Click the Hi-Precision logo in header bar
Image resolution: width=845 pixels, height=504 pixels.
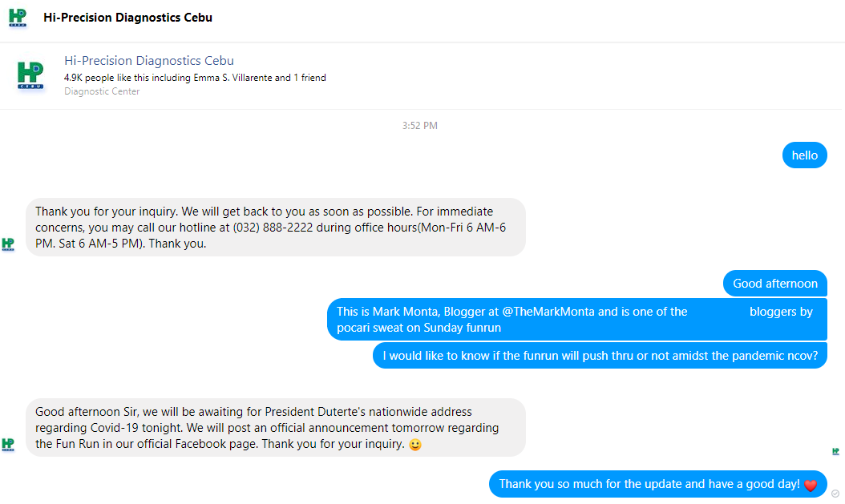18,18
